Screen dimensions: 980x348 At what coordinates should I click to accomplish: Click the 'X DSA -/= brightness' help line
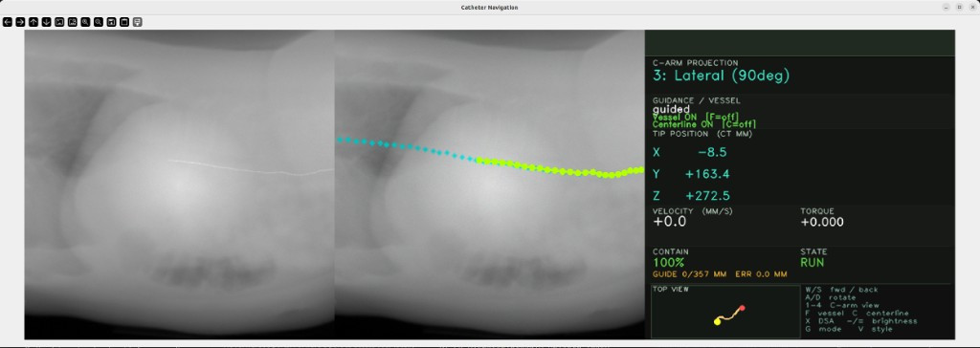[x=861, y=321]
